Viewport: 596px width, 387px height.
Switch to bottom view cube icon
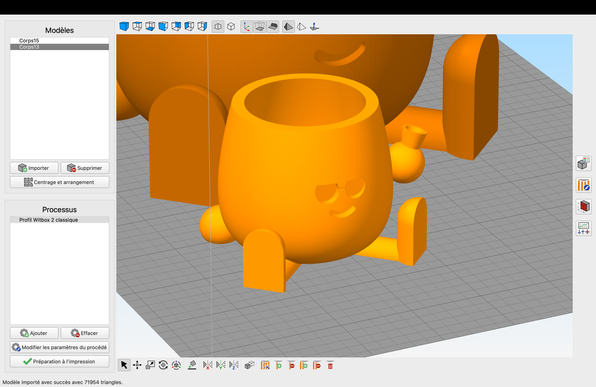(150, 26)
